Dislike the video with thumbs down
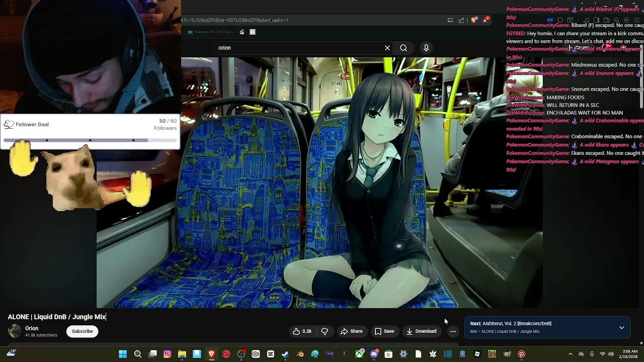 coord(325,331)
